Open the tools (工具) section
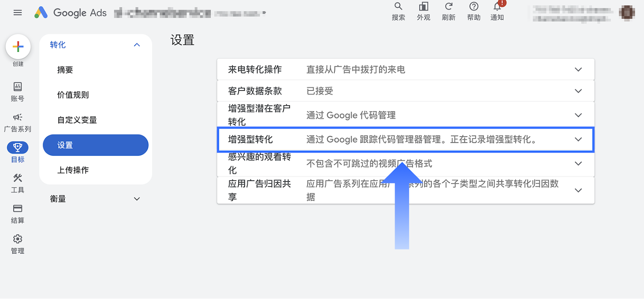This screenshot has width=644, height=299. coord(18,183)
